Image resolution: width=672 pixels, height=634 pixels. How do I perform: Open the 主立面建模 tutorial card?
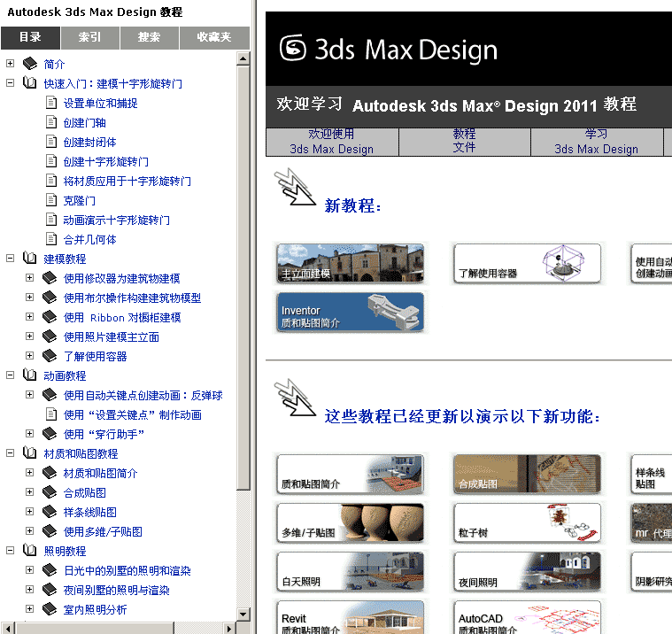(350, 263)
